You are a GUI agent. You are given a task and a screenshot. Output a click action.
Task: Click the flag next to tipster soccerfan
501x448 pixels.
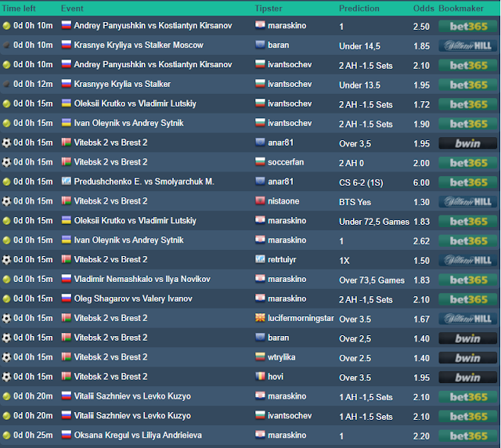pyautogui.click(x=260, y=161)
